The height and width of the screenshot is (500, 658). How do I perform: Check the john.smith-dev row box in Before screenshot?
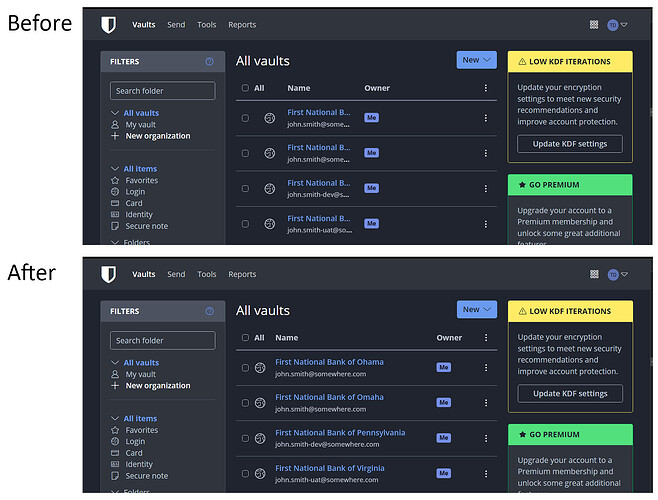pyautogui.click(x=245, y=188)
